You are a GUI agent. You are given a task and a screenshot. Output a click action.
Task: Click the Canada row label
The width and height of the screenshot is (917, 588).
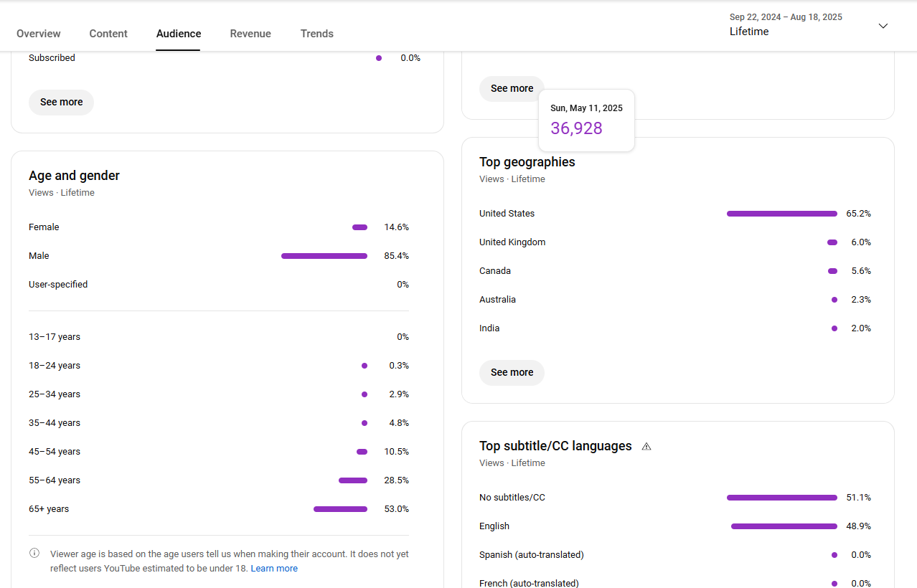[x=495, y=271]
